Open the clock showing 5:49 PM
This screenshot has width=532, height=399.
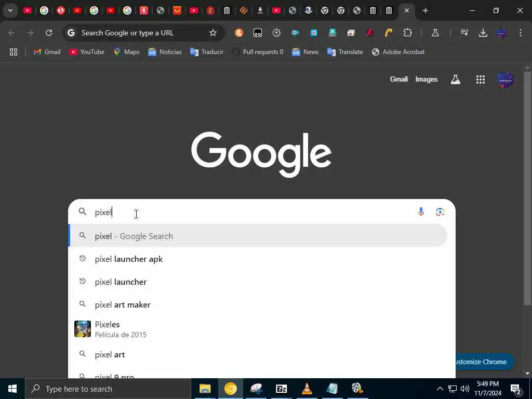pos(487,389)
